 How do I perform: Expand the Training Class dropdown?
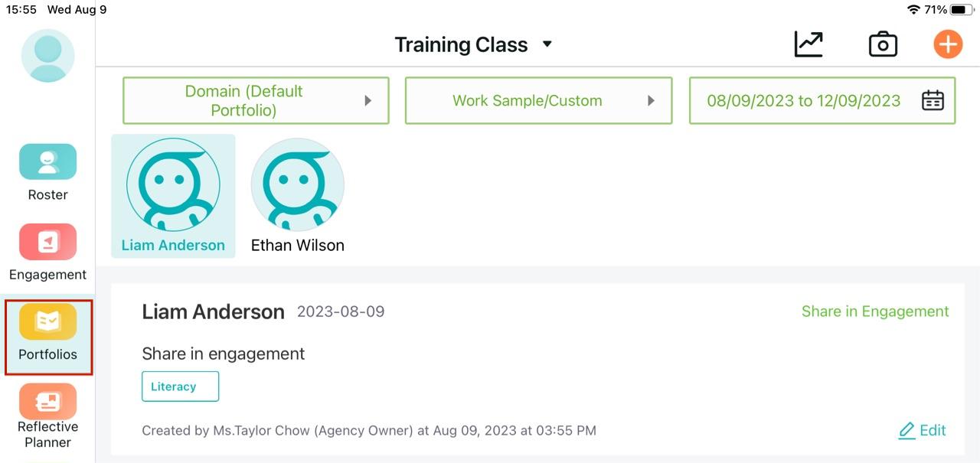547,44
